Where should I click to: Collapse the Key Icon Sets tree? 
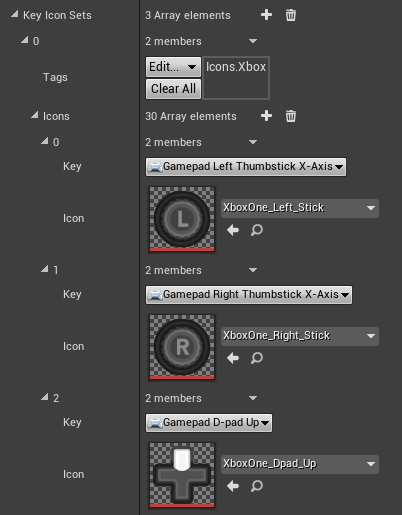(x=14, y=14)
